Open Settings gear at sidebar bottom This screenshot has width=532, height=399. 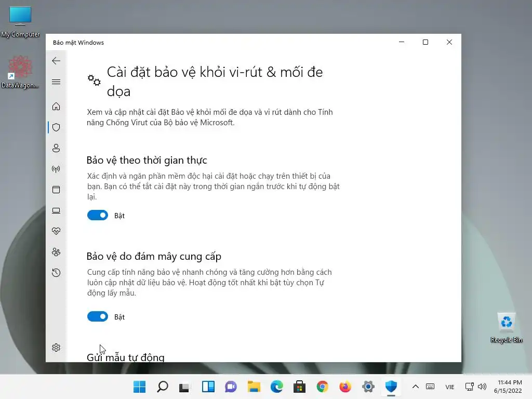pyautogui.click(x=56, y=348)
